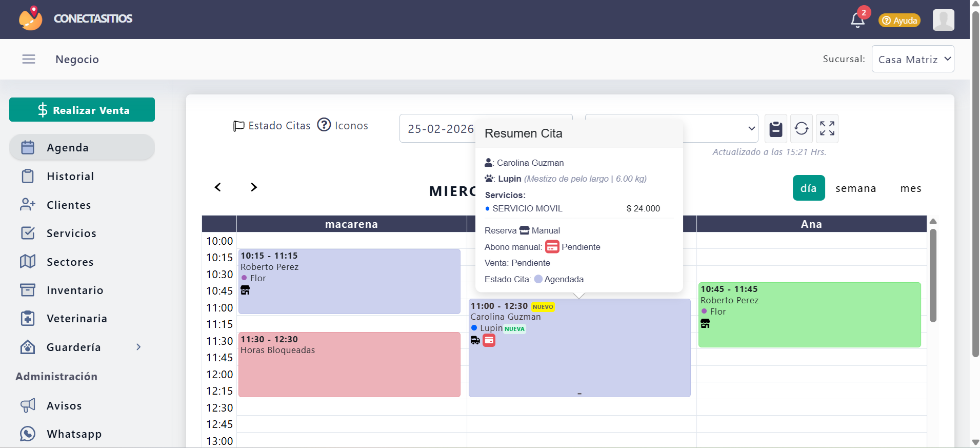Switch calendar to mes view
980x448 pixels.
[x=910, y=188]
